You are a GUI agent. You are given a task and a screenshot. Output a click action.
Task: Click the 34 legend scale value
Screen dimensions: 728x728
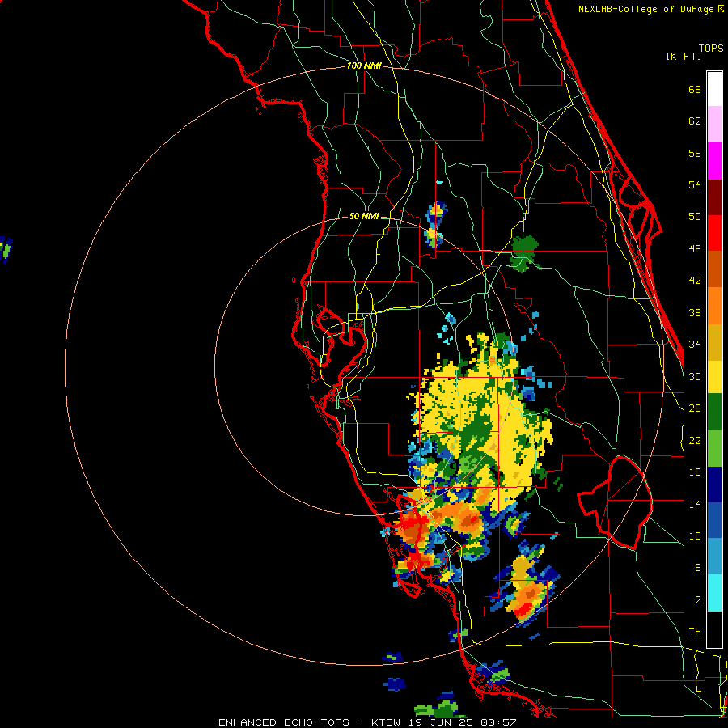point(695,345)
